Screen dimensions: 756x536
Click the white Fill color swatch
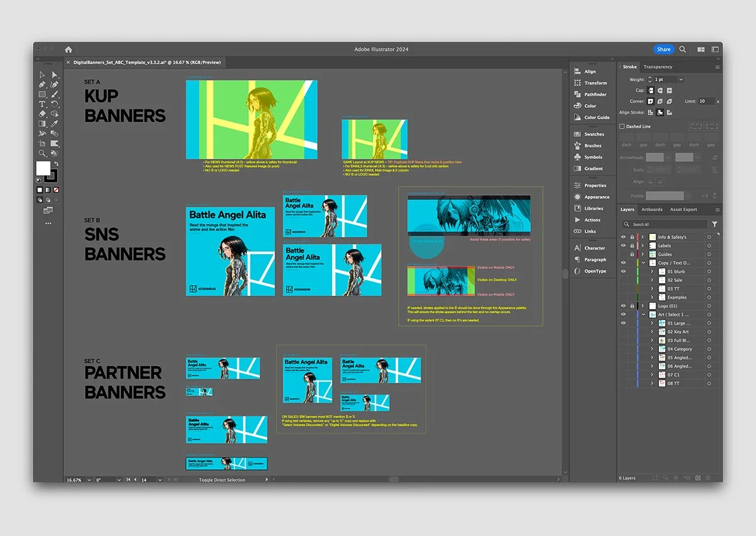43,168
